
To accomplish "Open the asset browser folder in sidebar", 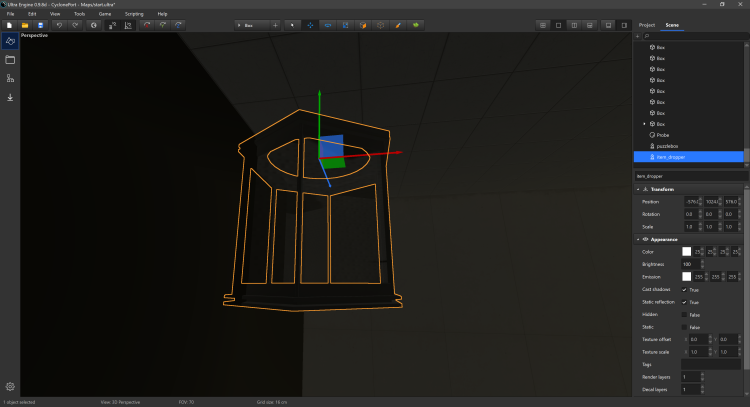I will pos(10,59).
